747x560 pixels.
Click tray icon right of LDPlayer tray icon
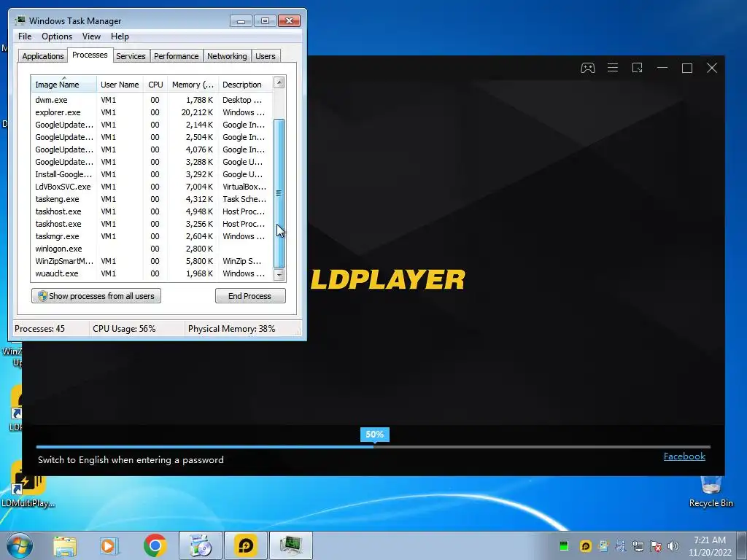[x=603, y=545]
